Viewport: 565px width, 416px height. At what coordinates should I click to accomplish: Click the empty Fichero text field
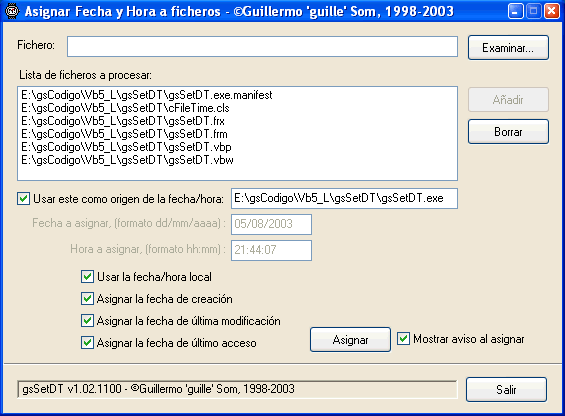(262, 46)
